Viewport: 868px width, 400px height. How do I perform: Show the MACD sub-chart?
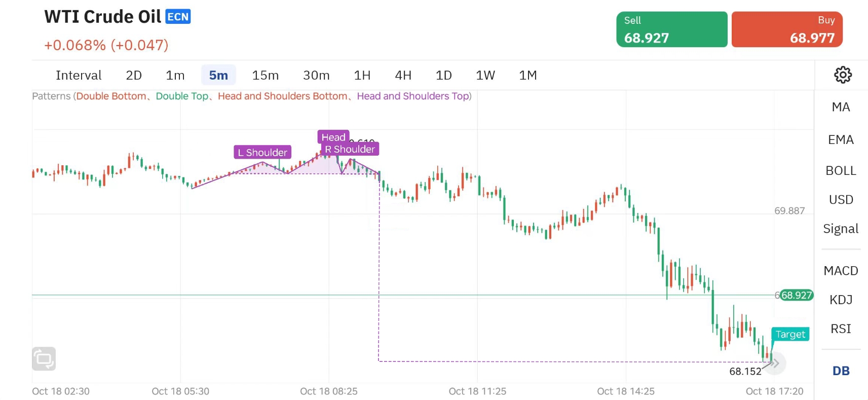point(841,271)
